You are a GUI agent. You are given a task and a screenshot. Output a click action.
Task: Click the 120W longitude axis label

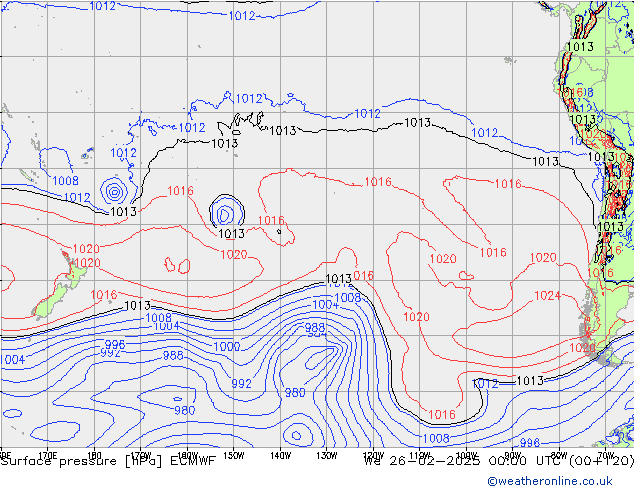[373, 456]
